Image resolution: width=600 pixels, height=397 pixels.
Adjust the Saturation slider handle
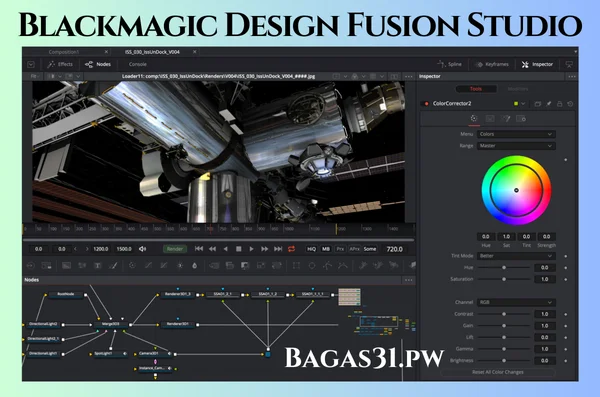[504, 279]
